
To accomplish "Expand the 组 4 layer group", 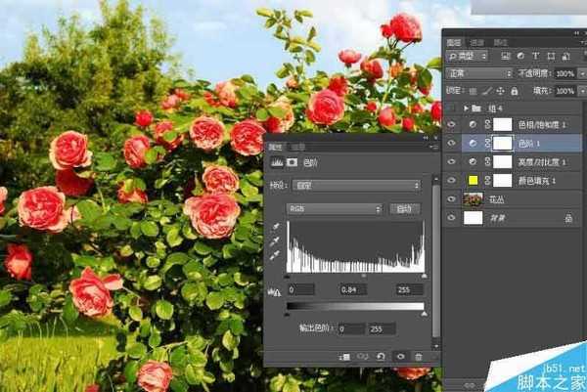I will tap(467, 109).
